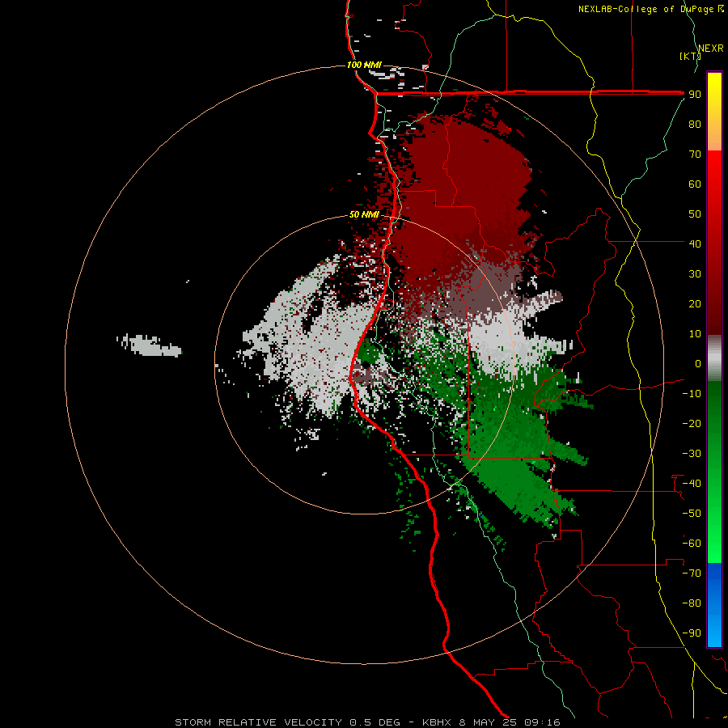This screenshot has width=728, height=728.
Task: Select the -90 scale value
Action: (x=692, y=633)
